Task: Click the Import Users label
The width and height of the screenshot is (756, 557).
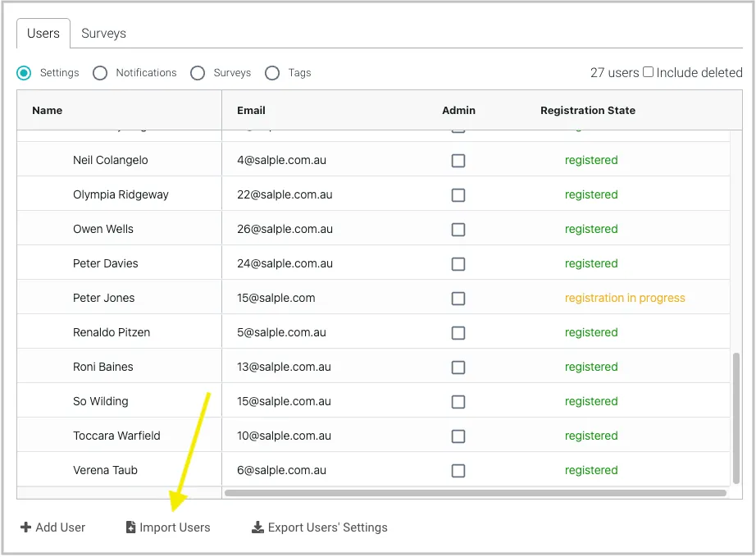Action: click(x=175, y=527)
